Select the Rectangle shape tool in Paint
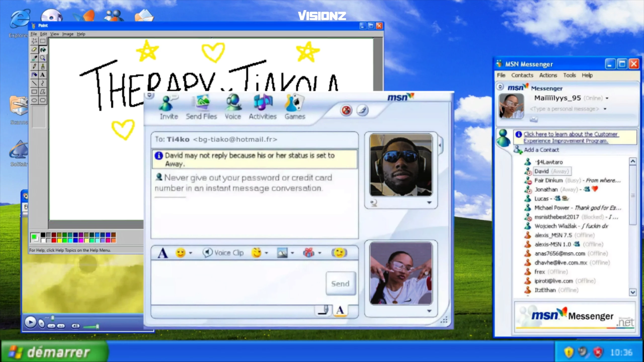The height and width of the screenshot is (362, 644). (x=34, y=92)
